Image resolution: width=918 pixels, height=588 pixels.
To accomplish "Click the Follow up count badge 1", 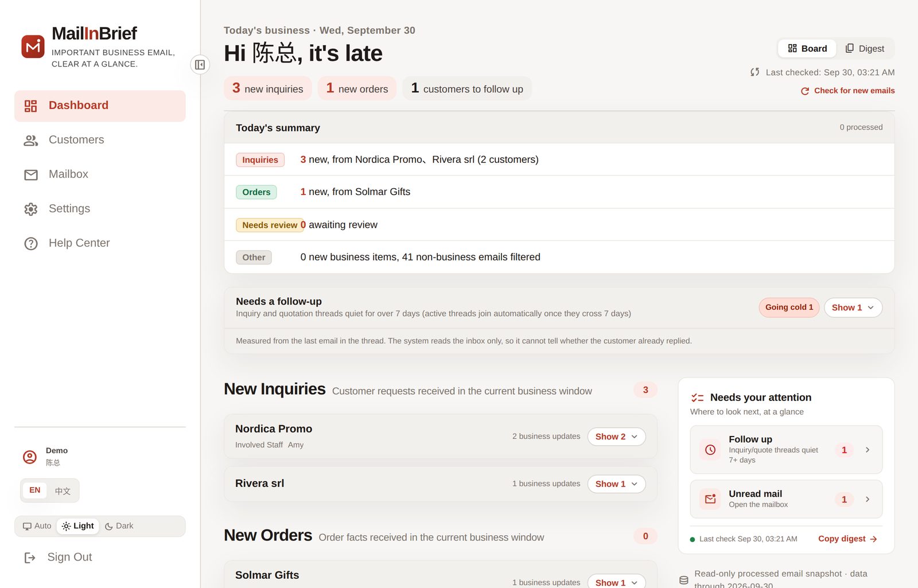I will click(x=844, y=450).
